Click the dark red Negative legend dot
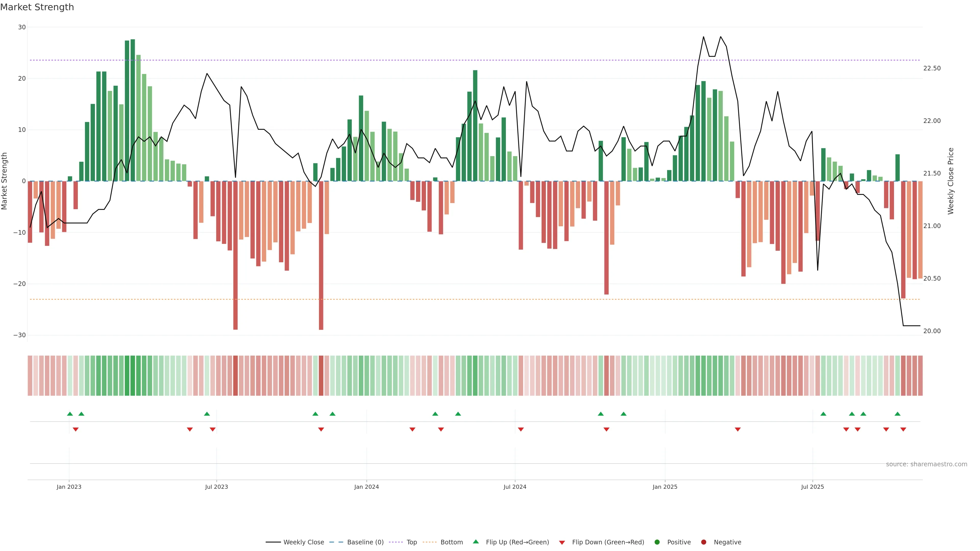Image resolution: width=980 pixels, height=551 pixels. click(x=703, y=542)
